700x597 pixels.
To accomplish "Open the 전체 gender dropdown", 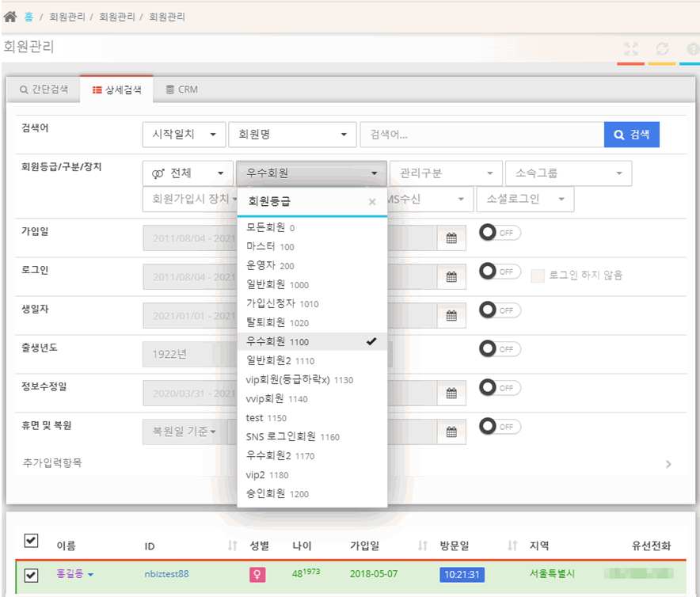I will (x=188, y=173).
